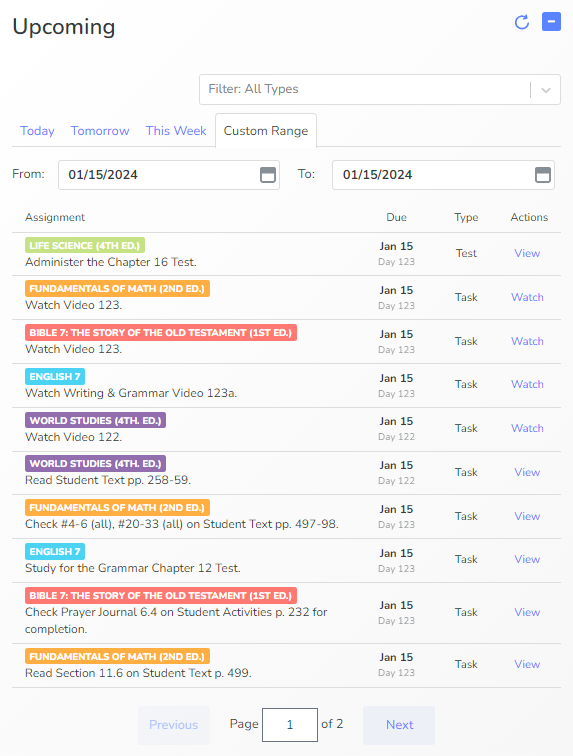Switch to the Today tab
Screen dimensions: 573x756
click(x=37, y=131)
